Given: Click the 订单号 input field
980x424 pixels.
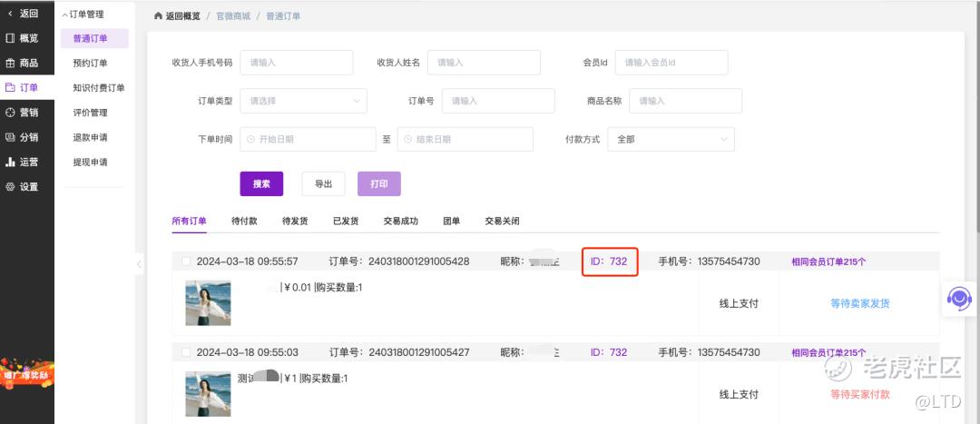Looking at the screenshot, I should pos(498,101).
